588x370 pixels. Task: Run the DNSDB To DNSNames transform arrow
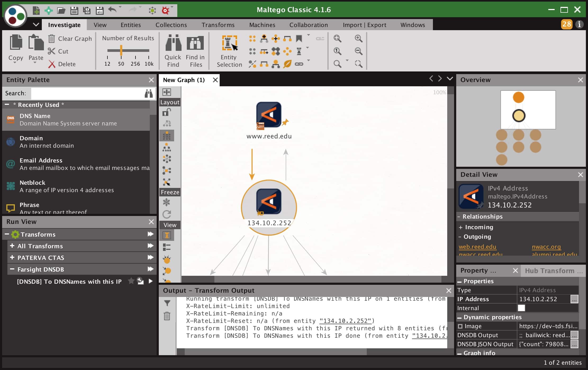150,281
